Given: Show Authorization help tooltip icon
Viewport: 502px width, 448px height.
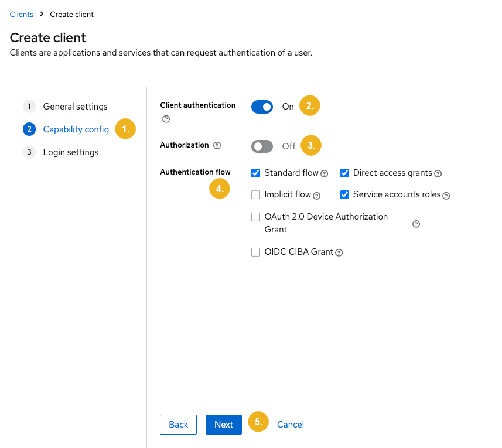Looking at the screenshot, I should click(217, 146).
